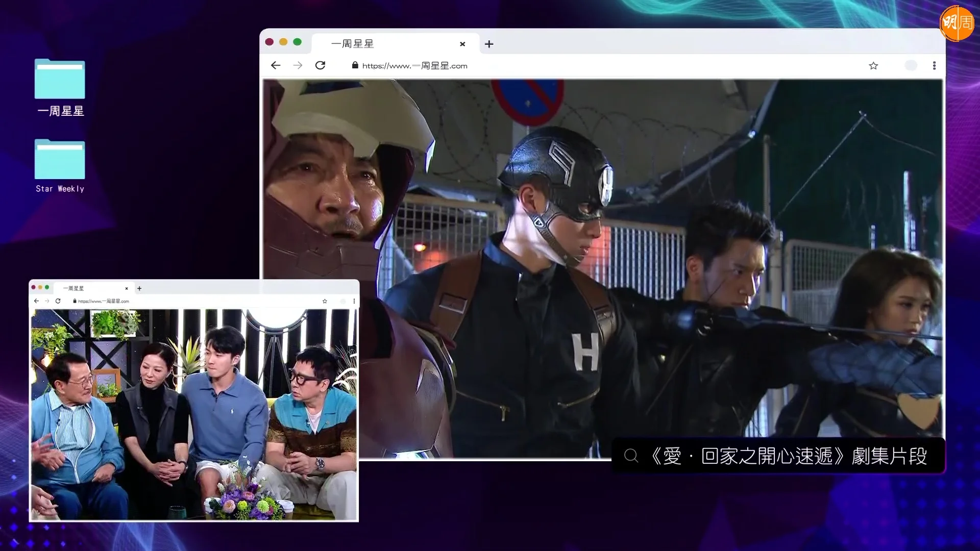Image resolution: width=980 pixels, height=551 pixels.
Task: Click the talk show video in the small browser
Action: click(194, 414)
